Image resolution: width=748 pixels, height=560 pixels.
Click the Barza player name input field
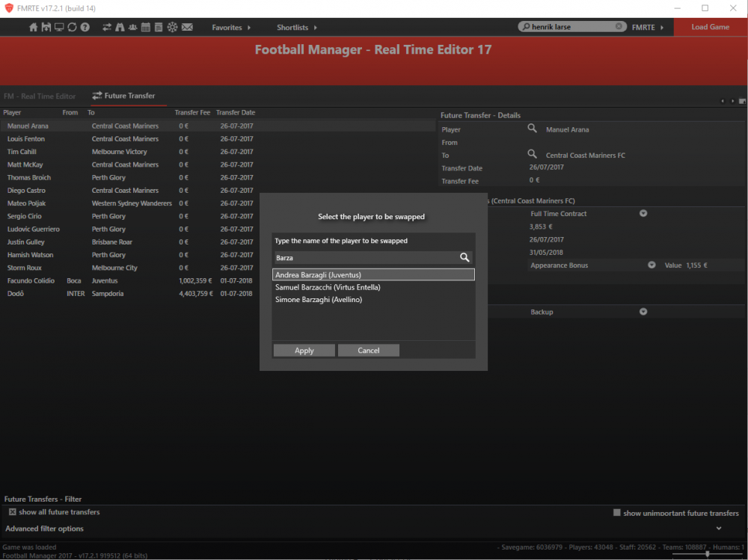(365, 258)
